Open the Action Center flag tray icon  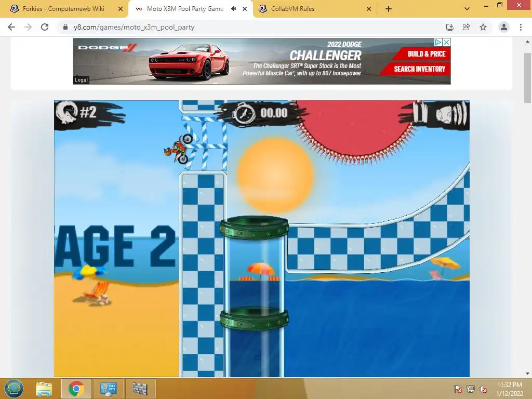(458, 389)
